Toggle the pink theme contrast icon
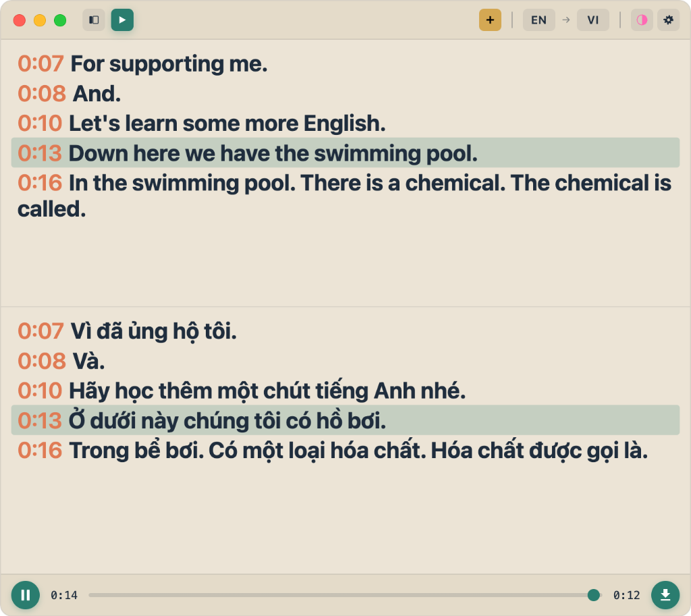This screenshot has width=691, height=616. click(642, 20)
